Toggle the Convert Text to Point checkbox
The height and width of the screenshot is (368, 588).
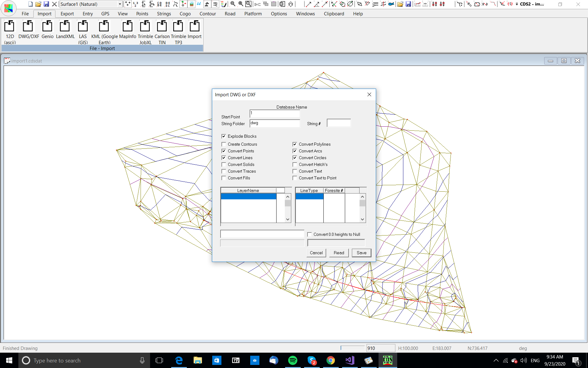(295, 178)
